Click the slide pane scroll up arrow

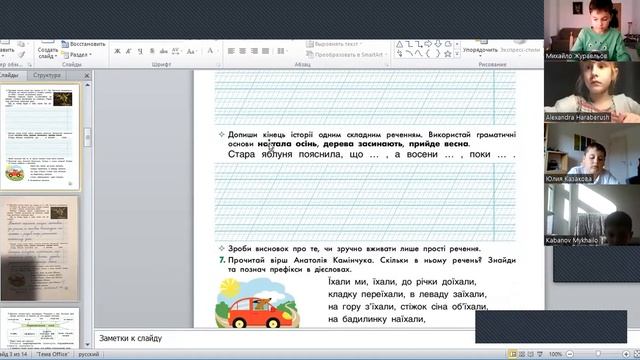pos(87,85)
